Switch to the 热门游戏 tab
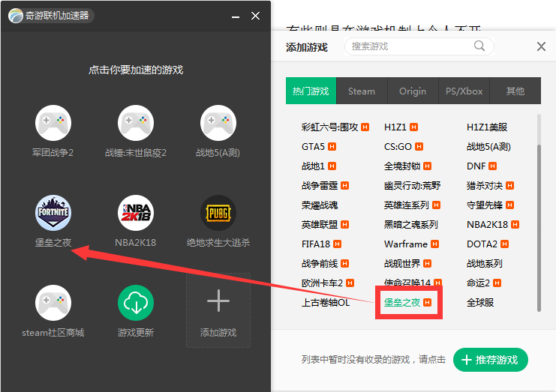The width and height of the screenshot is (556, 392). (311, 91)
